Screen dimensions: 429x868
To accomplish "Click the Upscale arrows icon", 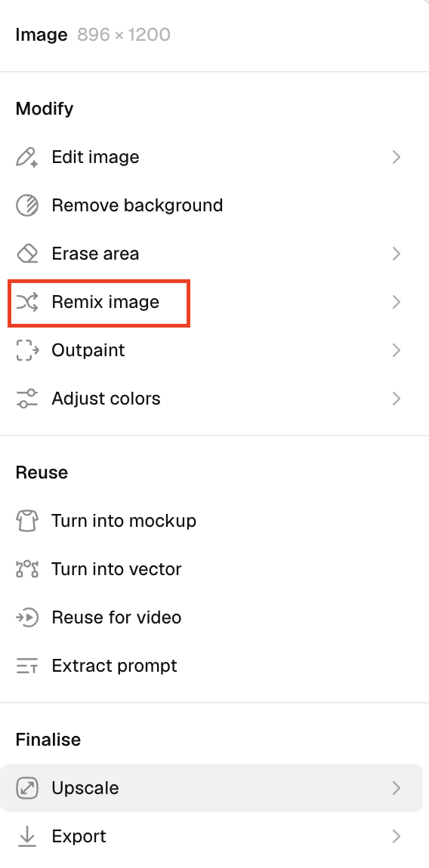I will point(27,788).
